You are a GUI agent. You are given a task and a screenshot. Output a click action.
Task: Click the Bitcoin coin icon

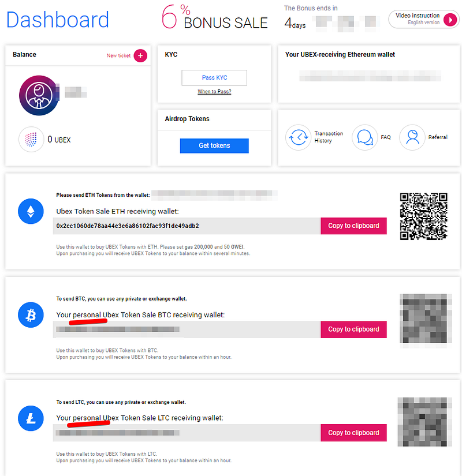pos(31,315)
